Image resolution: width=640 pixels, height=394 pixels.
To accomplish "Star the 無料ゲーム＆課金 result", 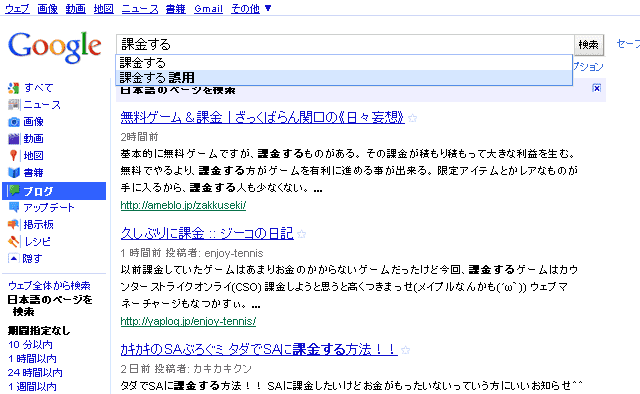I will click(413, 118).
